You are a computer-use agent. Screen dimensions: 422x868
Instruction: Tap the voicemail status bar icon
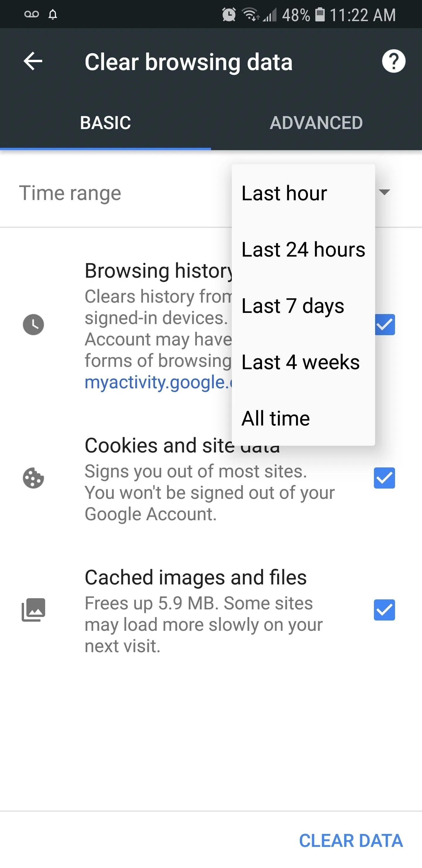pyautogui.click(x=32, y=14)
